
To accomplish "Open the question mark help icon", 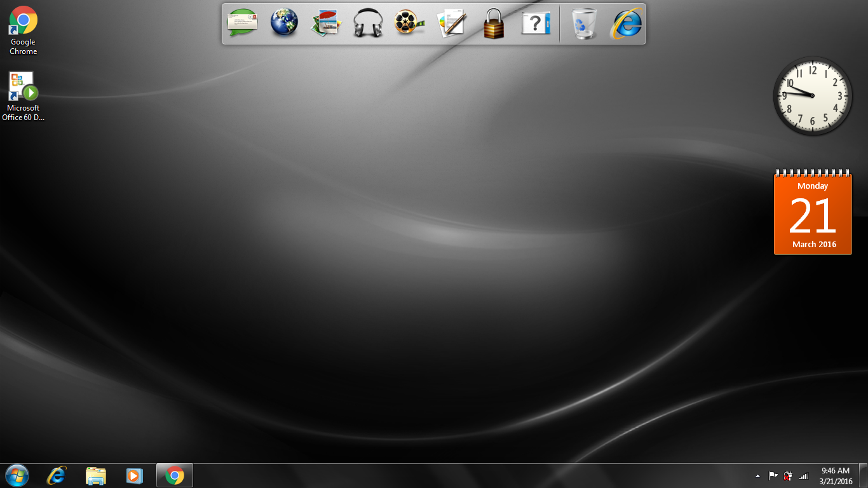I will tap(536, 24).
